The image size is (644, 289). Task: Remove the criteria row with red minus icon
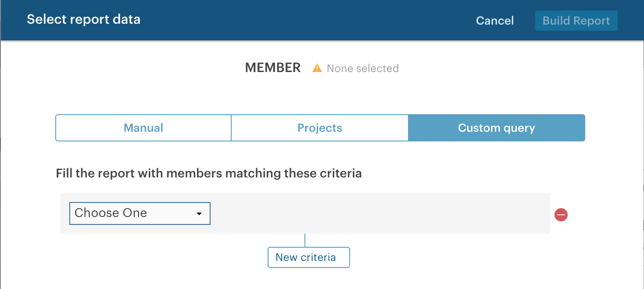(561, 215)
